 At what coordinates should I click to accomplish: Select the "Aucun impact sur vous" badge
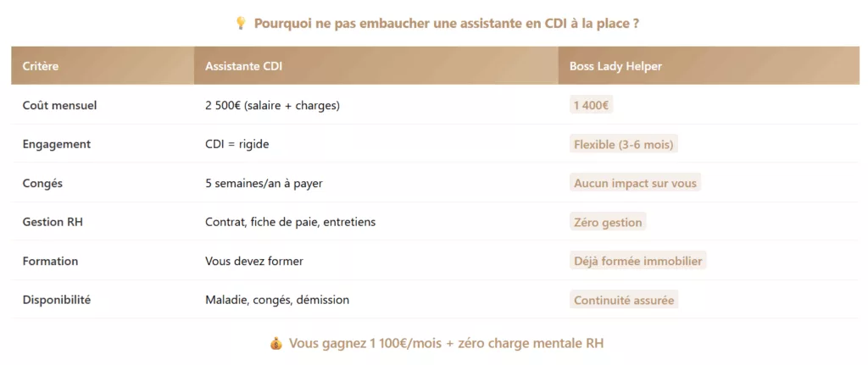point(636,183)
